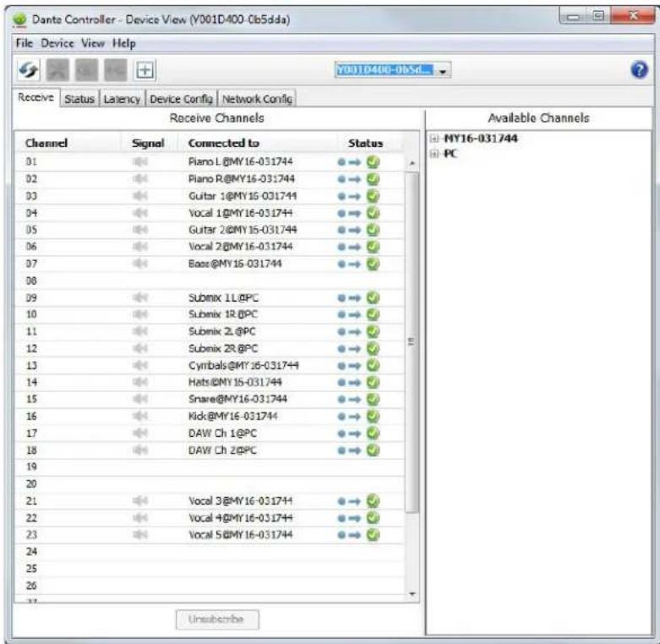Click blue arrow status icon for Vocal 3

(x=349, y=501)
